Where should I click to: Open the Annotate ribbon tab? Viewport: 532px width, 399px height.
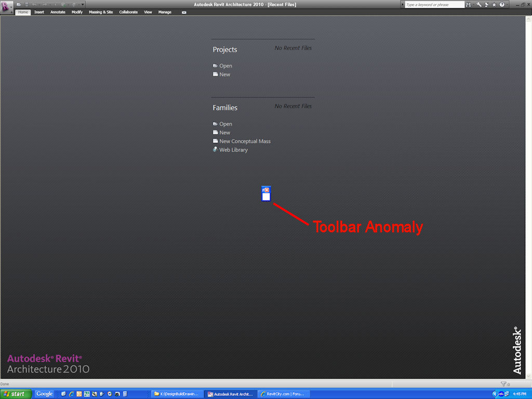click(58, 12)
